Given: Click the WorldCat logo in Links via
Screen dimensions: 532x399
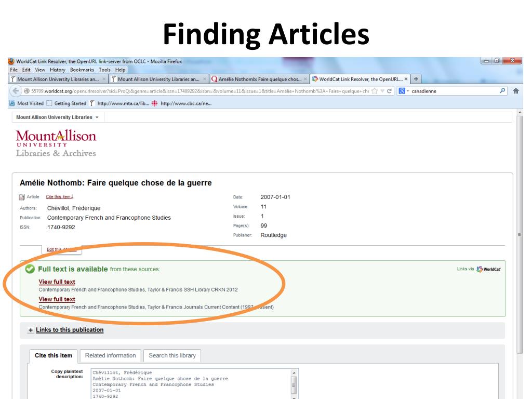Looking at the screenshot, I should [488, 269].
